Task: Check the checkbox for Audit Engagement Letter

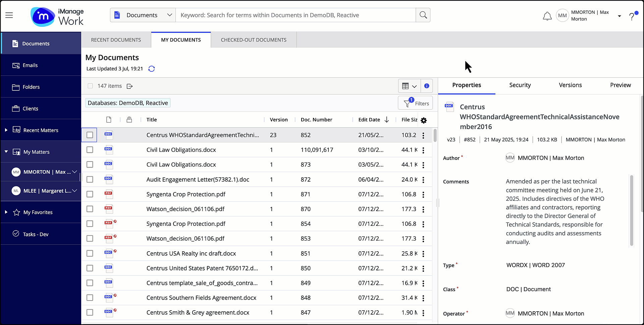Action: [x=90, y=179]
